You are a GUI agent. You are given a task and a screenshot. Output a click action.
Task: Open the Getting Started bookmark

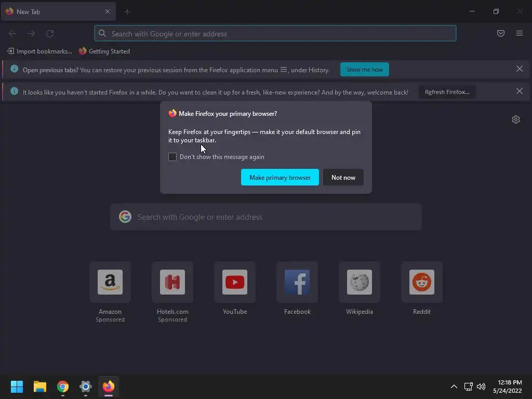tap(104, 51)
